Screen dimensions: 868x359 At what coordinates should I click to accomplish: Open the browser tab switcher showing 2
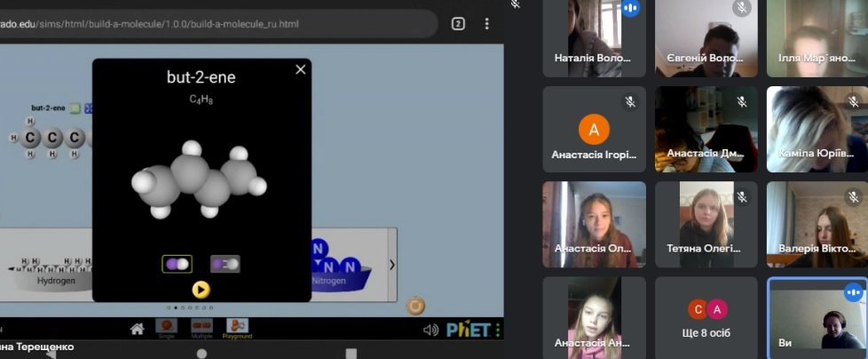pos(458,24)
